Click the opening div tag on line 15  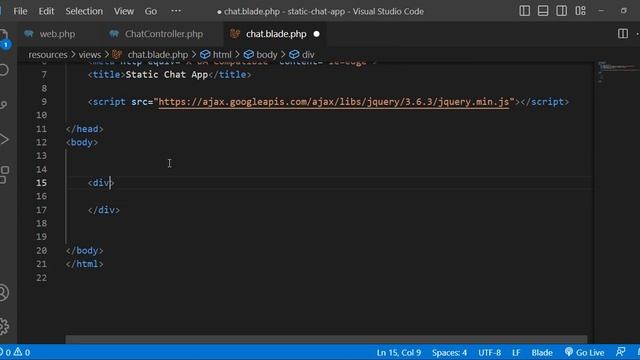[x=101, y=183]
